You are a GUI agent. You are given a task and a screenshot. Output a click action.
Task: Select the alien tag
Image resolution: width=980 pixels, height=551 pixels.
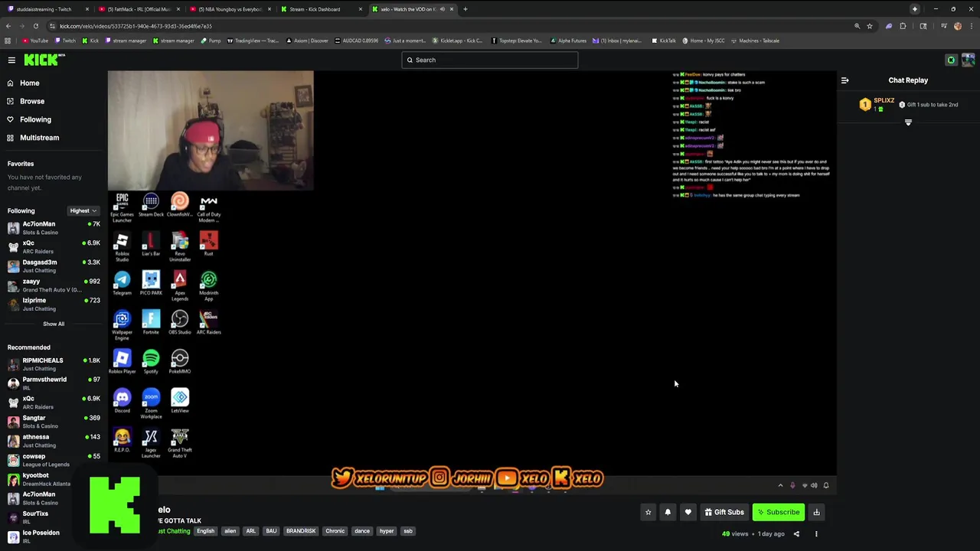click(230, 531)
